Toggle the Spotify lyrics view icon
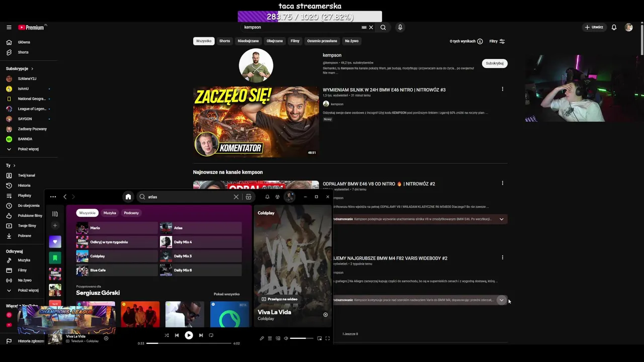The height and width of the screenshot is (362, 644). click(262, 338)
